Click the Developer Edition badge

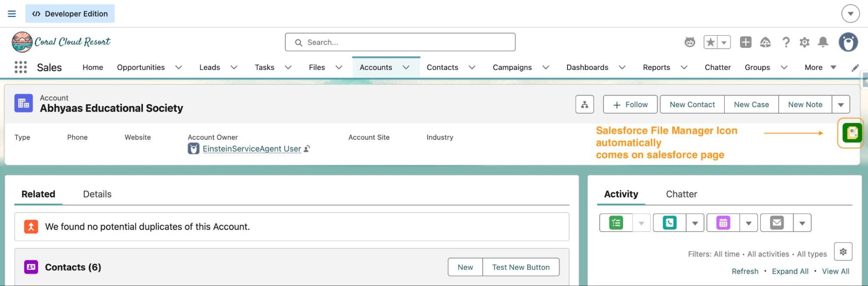click(70, 13)
